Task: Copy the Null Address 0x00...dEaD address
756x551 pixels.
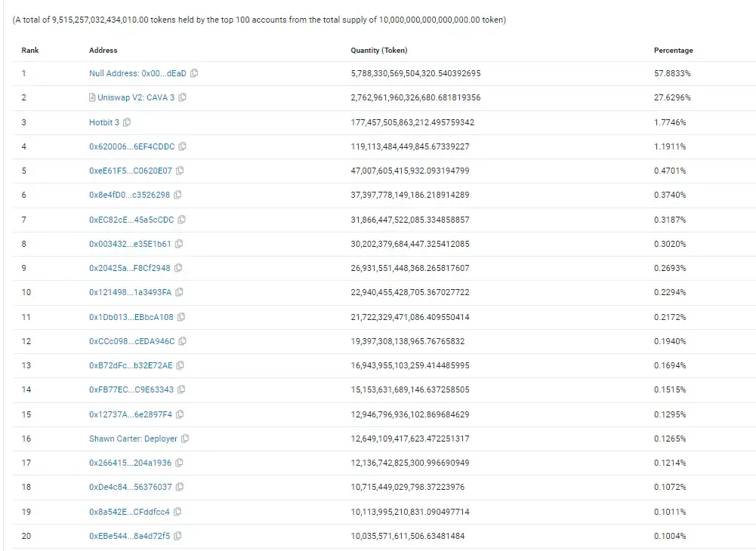Action: [x=194, y=73]
